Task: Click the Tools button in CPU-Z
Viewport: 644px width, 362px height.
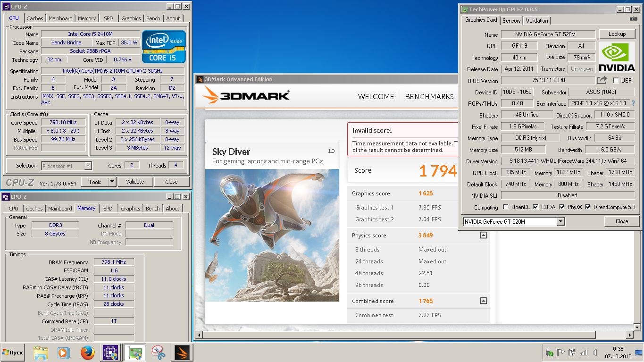Action: coord(95,182)
